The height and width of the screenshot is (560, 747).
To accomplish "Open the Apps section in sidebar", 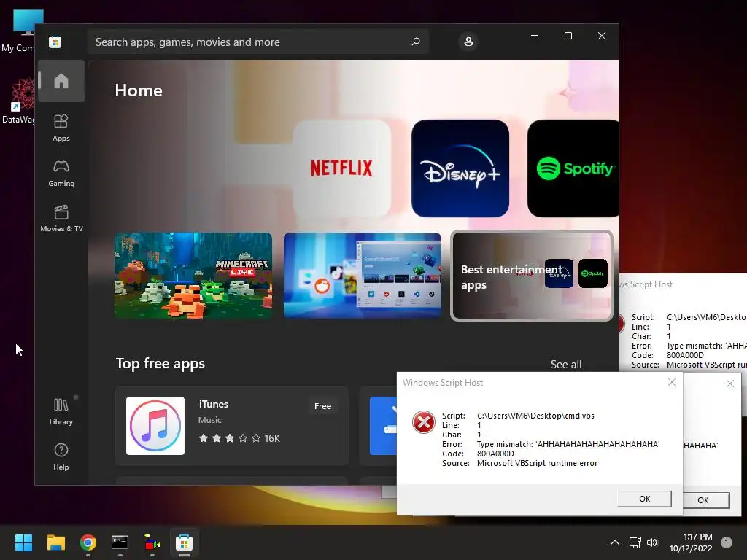I will [61, 128].
